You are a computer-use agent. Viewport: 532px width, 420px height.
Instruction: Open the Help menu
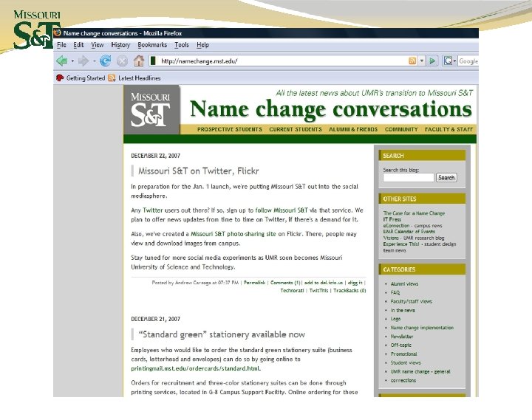coord(203,45)
